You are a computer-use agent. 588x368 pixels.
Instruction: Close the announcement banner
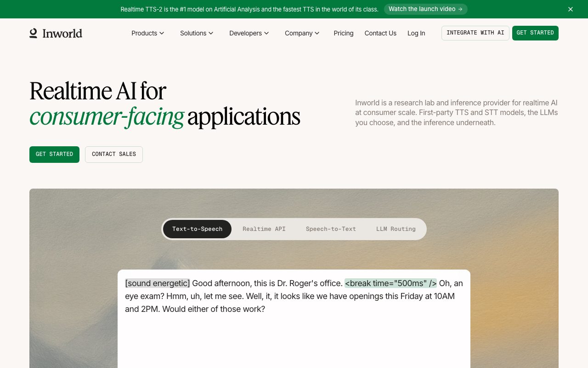tap(571, 9)
